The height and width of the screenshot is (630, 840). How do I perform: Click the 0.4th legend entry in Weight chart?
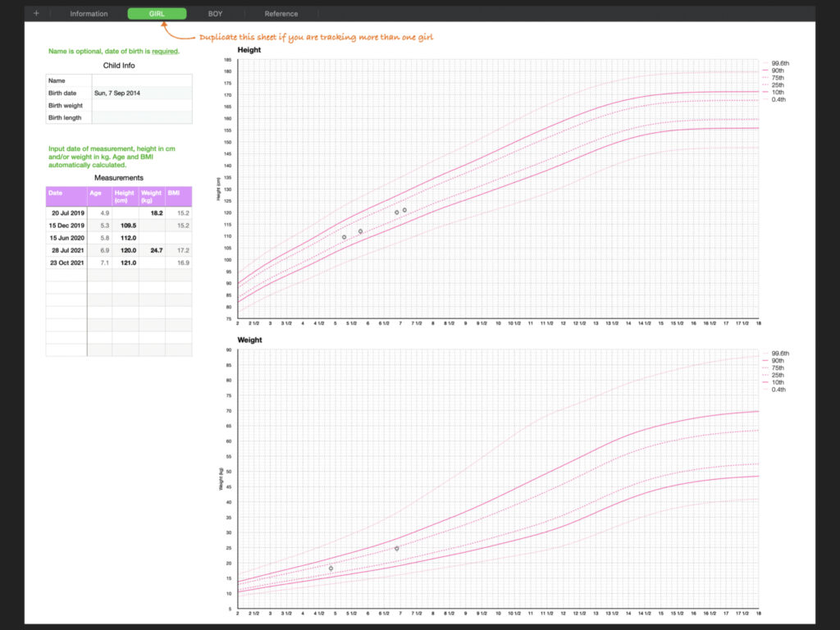click(778, 390)
